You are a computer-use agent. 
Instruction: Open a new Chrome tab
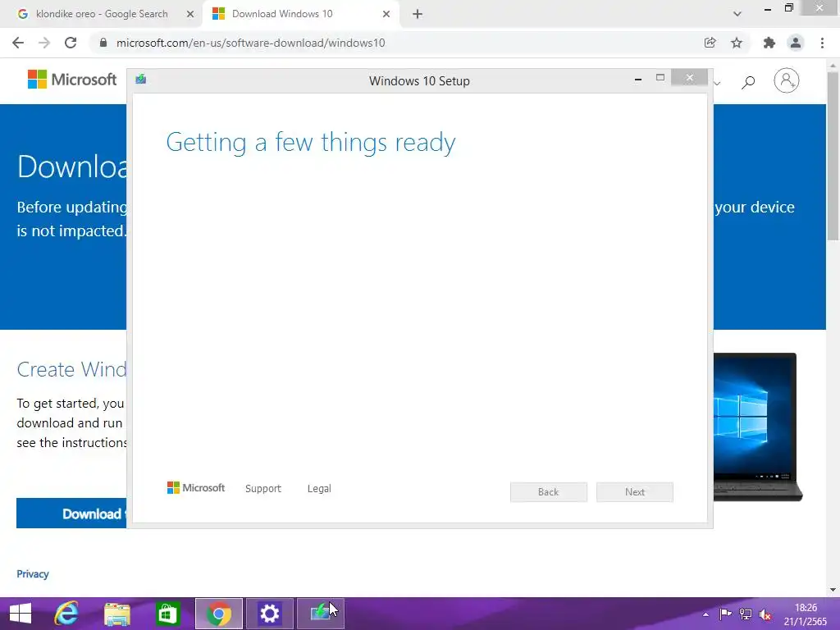[x=418, y=14]
